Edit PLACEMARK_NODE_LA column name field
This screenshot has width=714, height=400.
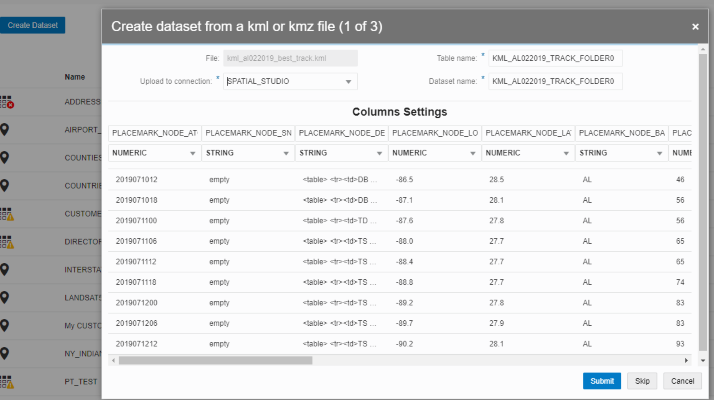coord(528,133)
